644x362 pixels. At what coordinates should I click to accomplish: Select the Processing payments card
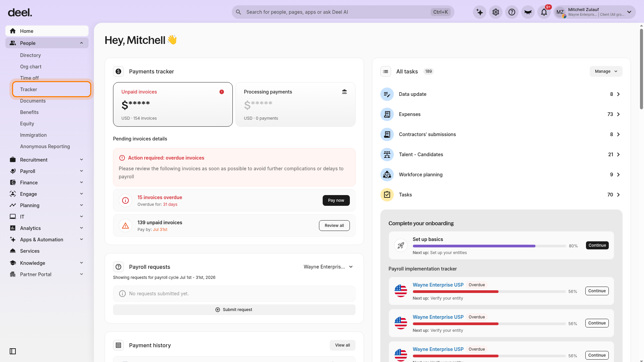pyautogui.click(x=296, y=104)
